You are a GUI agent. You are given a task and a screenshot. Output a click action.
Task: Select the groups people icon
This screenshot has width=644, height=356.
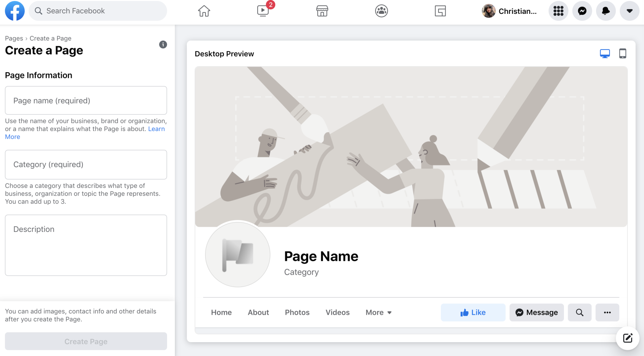tap(381, 11)
